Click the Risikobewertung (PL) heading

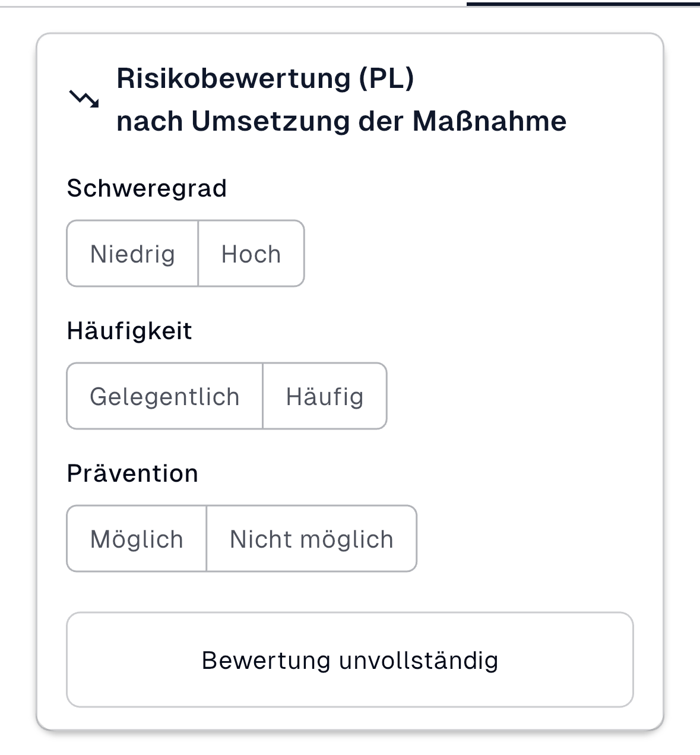[x=265, y=77]
